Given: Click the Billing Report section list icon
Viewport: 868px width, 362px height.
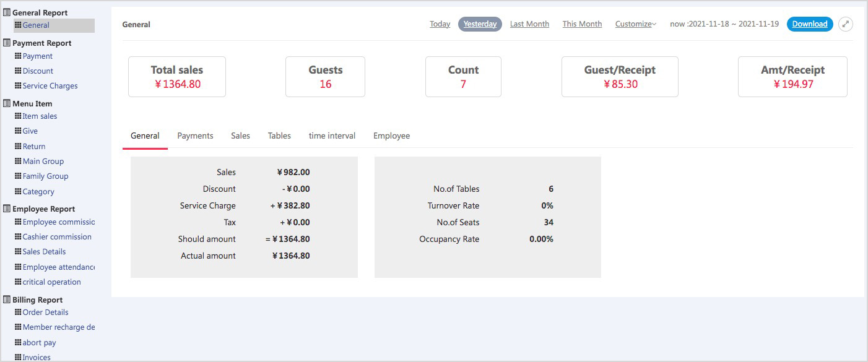Looking at the screenshot, I should (x=7, y=300).
